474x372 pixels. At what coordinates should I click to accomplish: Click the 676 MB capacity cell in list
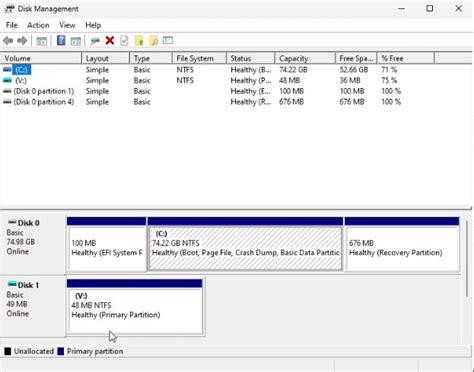coord(292,102)
